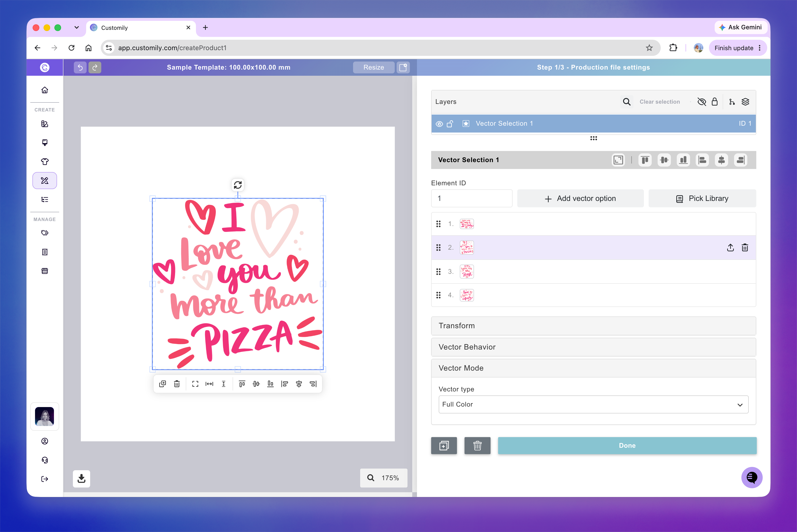Toggle hide-all eye icon in Layers header

click(x=702, y=102)
